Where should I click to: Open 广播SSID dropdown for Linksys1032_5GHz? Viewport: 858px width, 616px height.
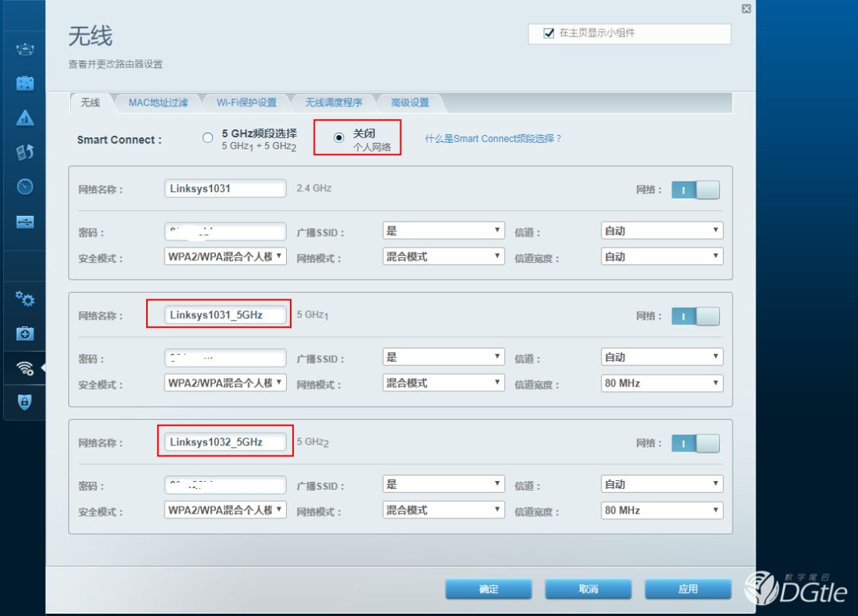click(x=443, y=483)
